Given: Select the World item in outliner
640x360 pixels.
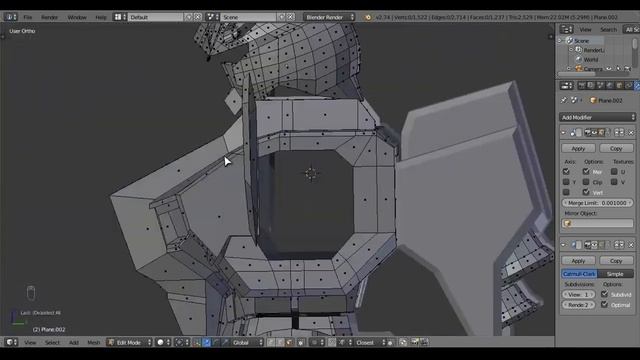Looking at the screenshot, I should 590,60.
